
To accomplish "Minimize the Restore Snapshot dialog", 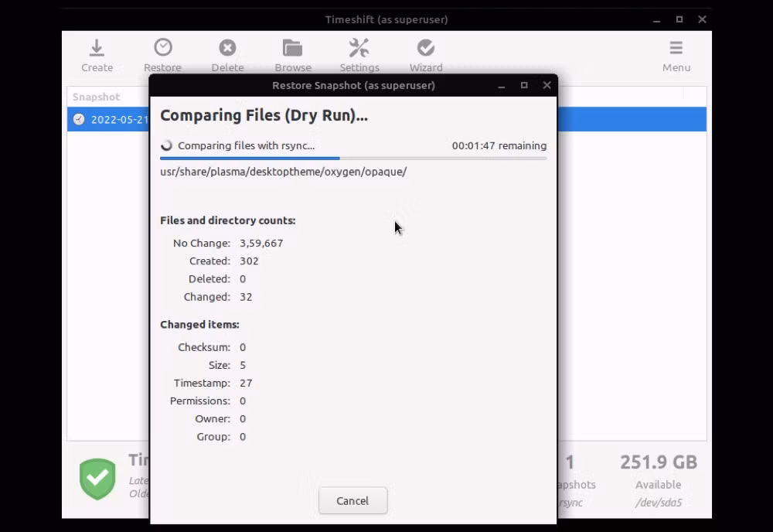I will pos(501,85).
